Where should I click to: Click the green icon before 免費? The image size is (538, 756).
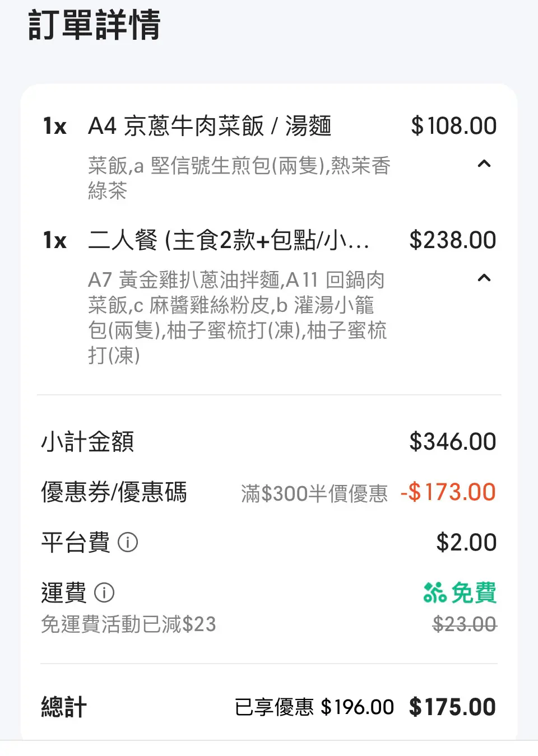[435, 592]
